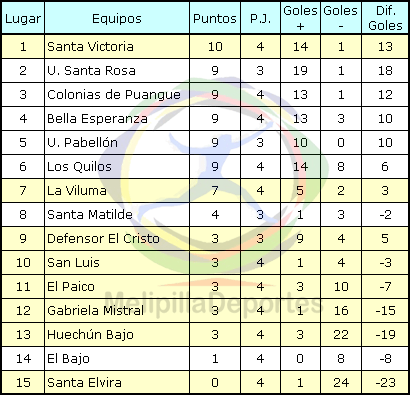This screenshot has height=395, width=410.
Task: Click the San Luis team name
Action: [73, 263]
